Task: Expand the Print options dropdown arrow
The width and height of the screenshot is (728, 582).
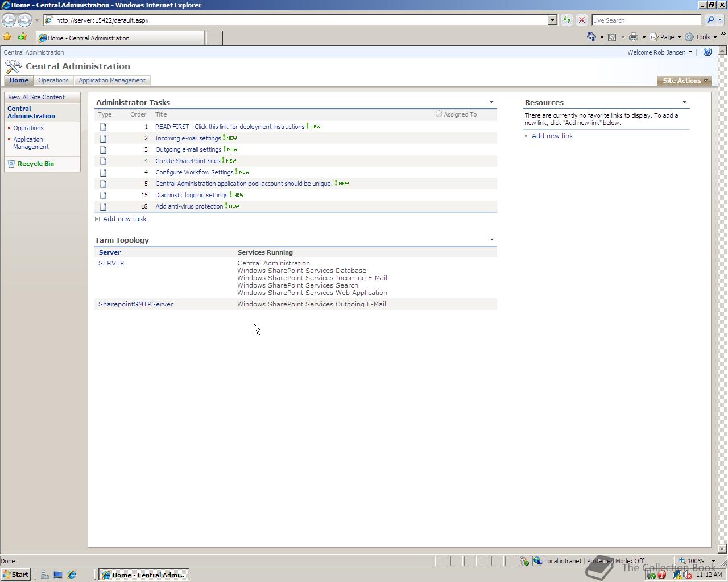Action: click(x=644, y=37)
